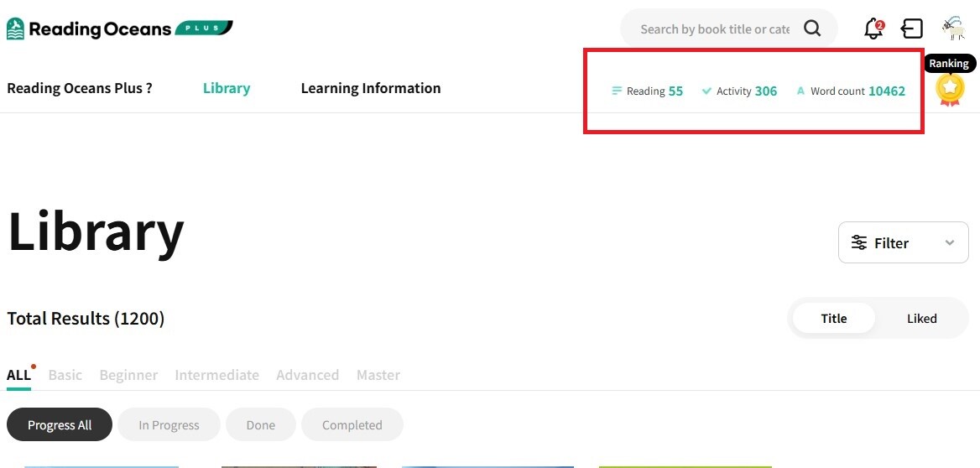Click the logout exit icon
The image size is (980, 468).
(912, 29)
